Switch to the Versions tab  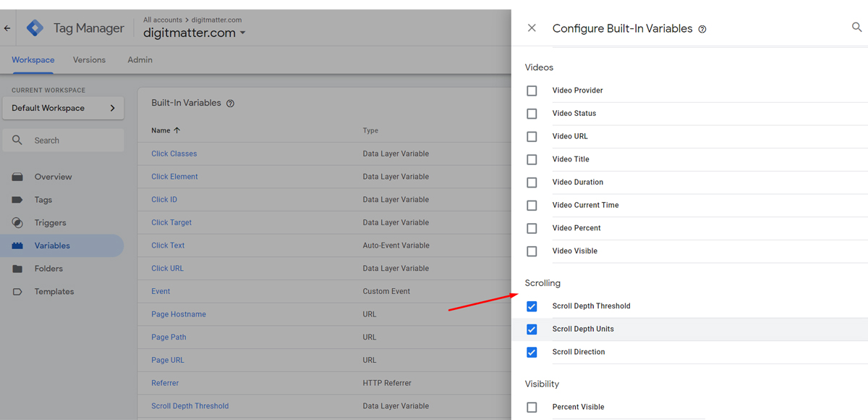click(89, 59)
